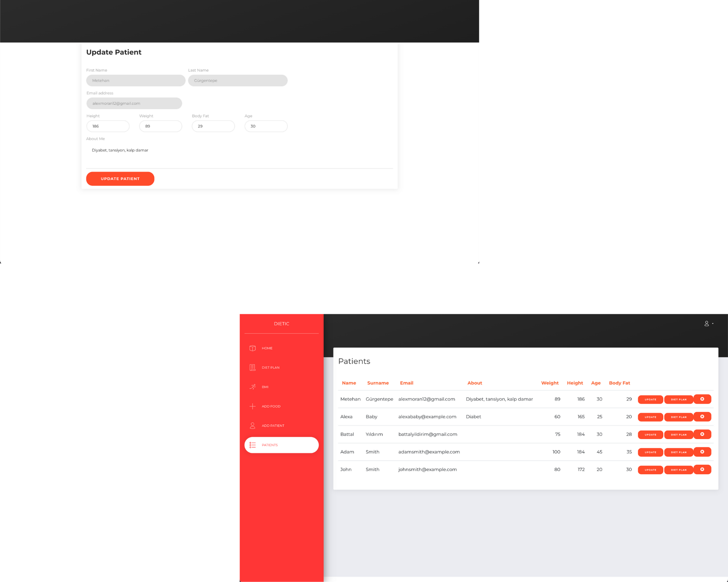The height and width of the screenshot is (582, 728).
Task: Click the ADD PATIENT icon in sidebar
Action: coord(253,425)
